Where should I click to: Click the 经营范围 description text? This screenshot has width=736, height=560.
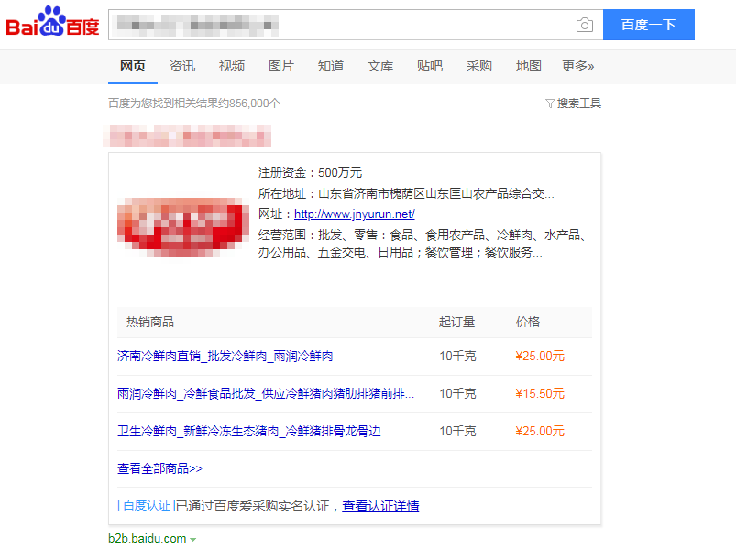click(x=422, y=244)
